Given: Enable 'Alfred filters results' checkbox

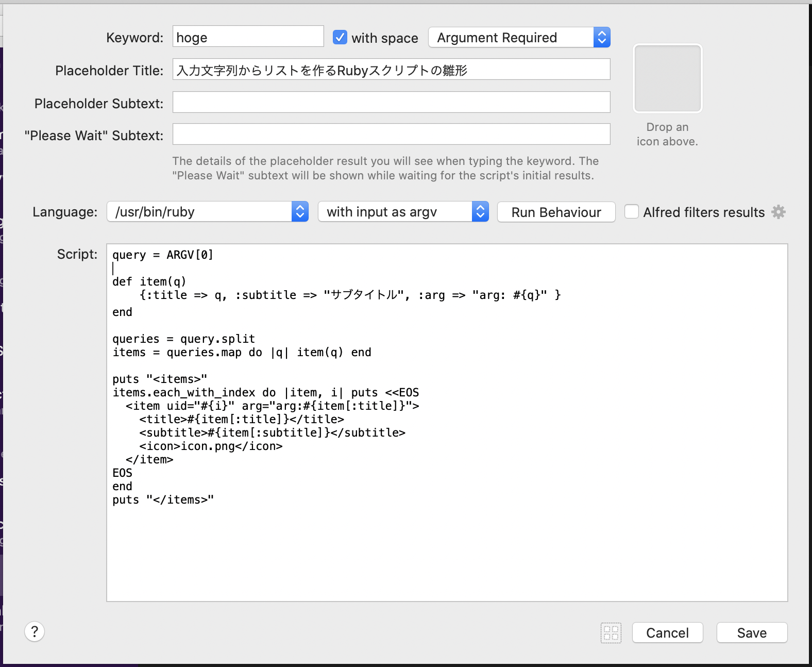Looking at the screenshot, I should coord(632,212).
